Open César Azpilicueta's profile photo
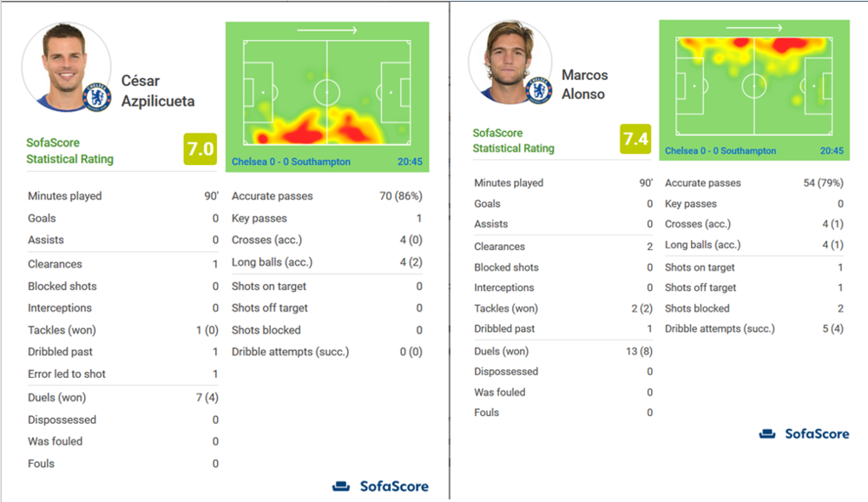This screenshot has height=502, width=868. 66,67
